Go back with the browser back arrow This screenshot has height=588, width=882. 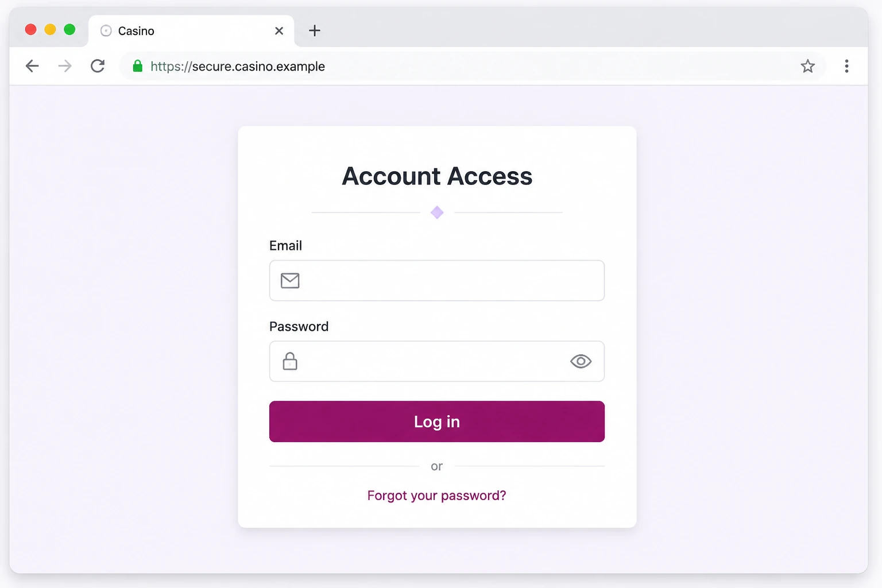click(x=32, y=66)
